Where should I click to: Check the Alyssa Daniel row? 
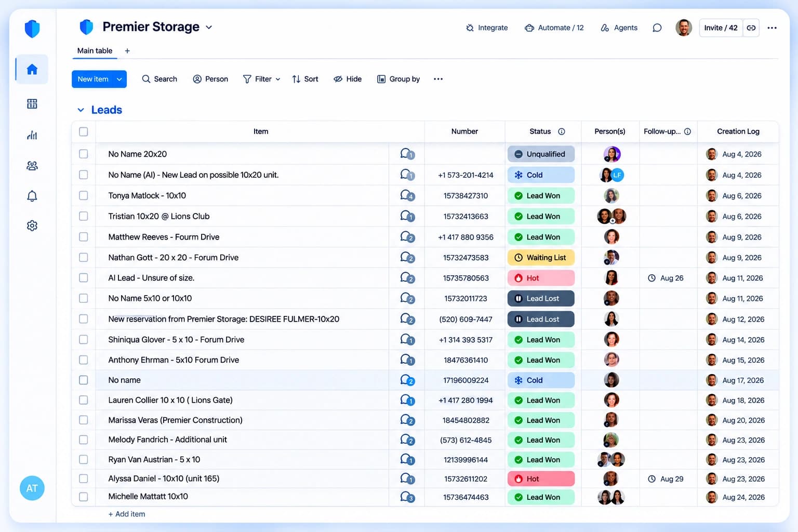pos(84,478)
